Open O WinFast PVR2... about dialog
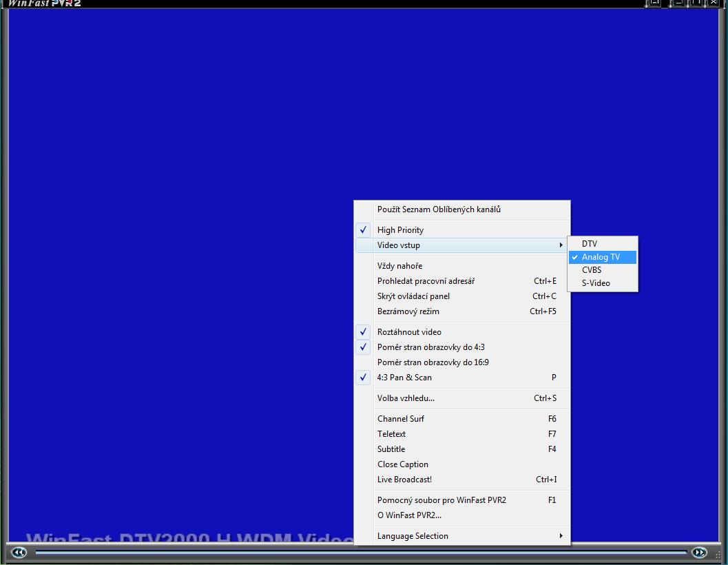Image resolution: width=728 pixels, height=565 pixels. pos(409,515)
